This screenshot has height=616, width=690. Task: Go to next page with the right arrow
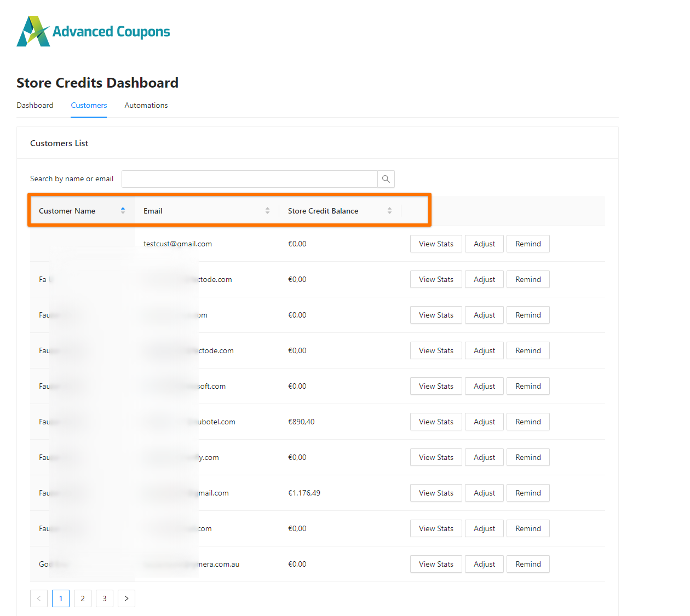[x=126, y=598]
